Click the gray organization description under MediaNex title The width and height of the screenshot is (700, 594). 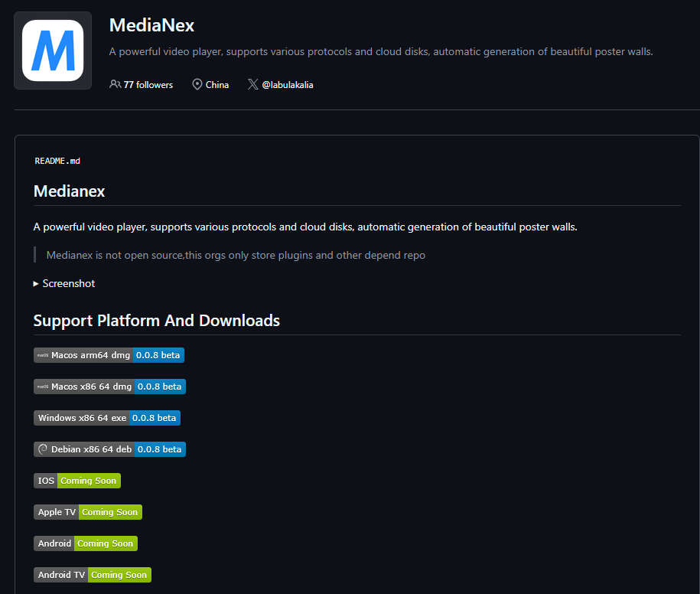click(x=381, y=52)
